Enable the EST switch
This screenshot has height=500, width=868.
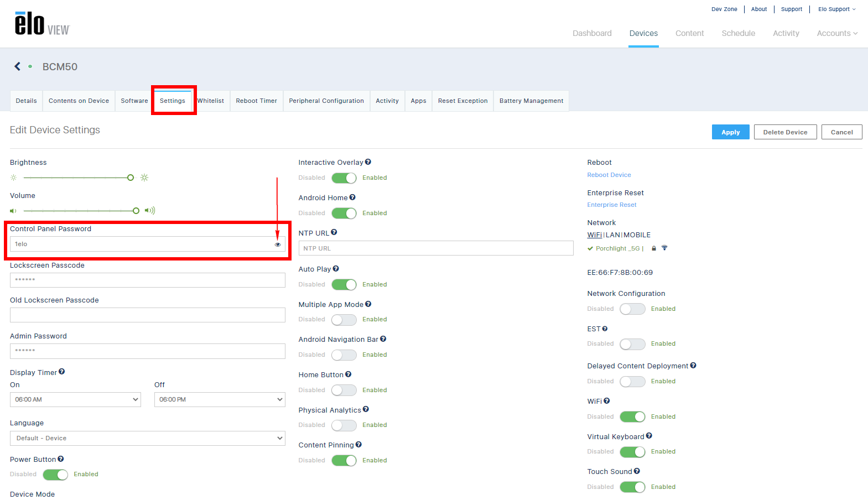[x=632, y=344]
